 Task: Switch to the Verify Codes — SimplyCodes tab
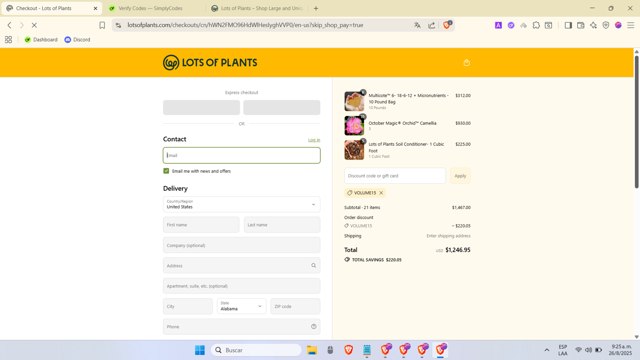coord(150,8)
